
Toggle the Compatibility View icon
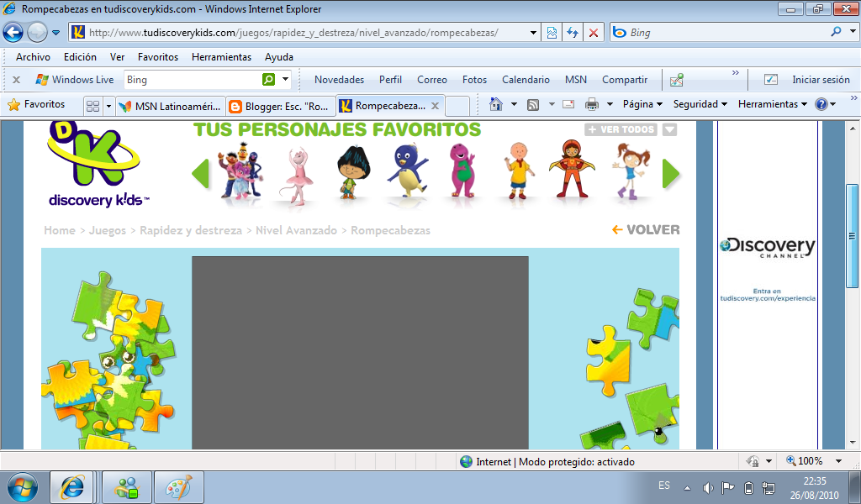tap(552, 33)
